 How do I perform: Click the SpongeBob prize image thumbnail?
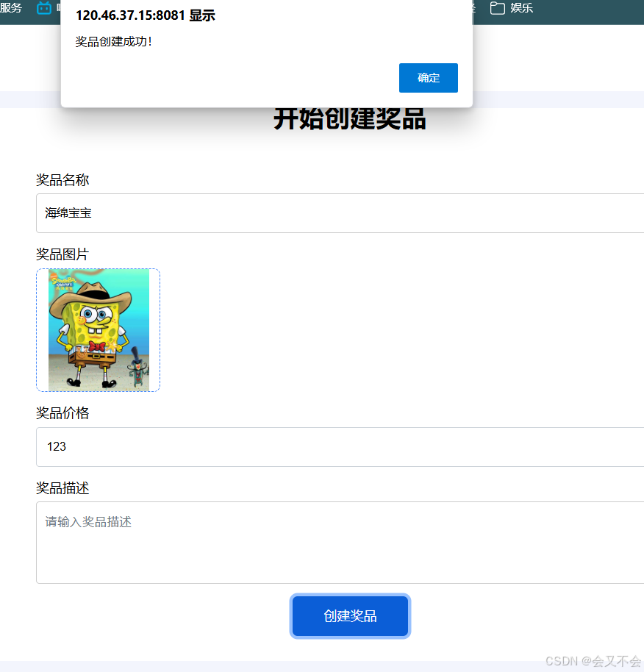tap(99, 330)
